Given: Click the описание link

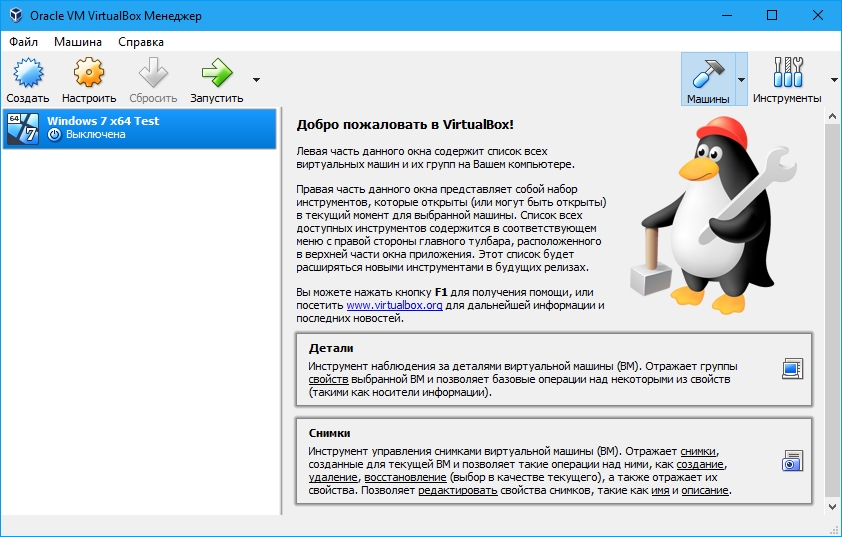Looking at the screenshot, I should click(x=705, y=490).
